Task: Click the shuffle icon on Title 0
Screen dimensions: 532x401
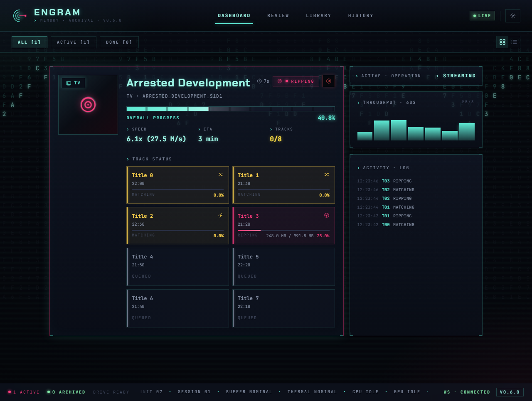Action: (221, 175)
